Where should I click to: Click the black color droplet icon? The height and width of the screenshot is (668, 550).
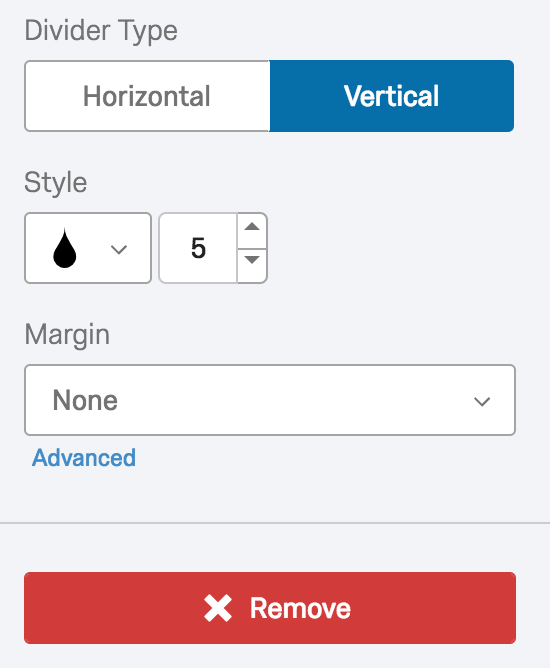(65, 248)
